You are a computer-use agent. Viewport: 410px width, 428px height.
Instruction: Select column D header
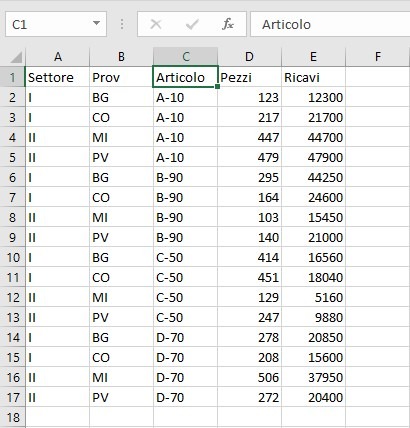click(x=249, y=57)
